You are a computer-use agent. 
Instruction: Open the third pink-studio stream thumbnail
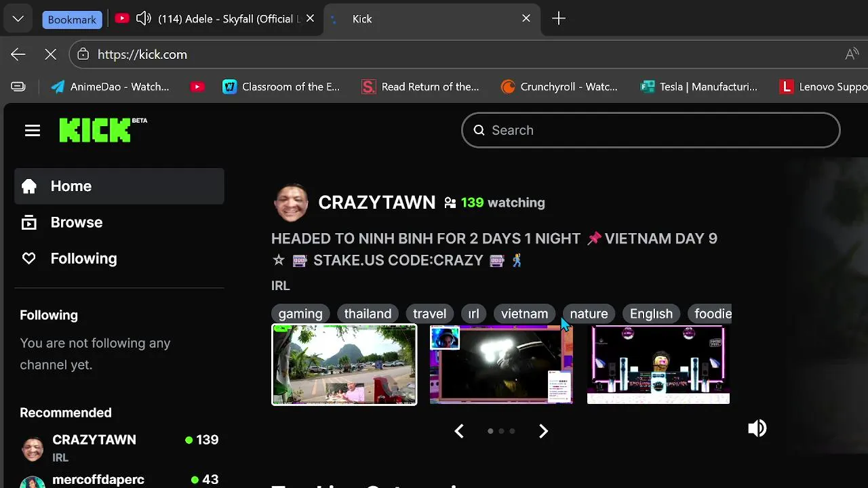658,365
